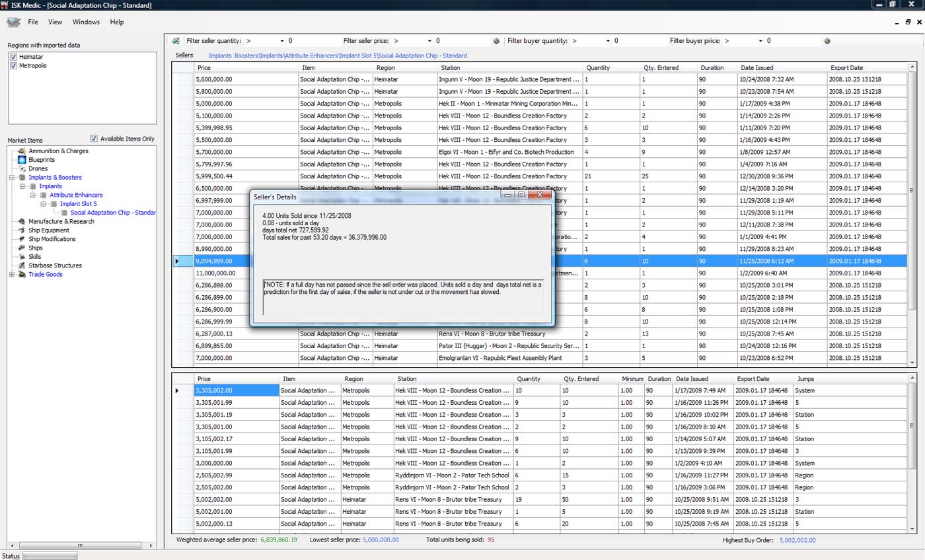Minimize the Seller's Details dialog
Viewport: 925px width, 560px height.
click(507, 195)
